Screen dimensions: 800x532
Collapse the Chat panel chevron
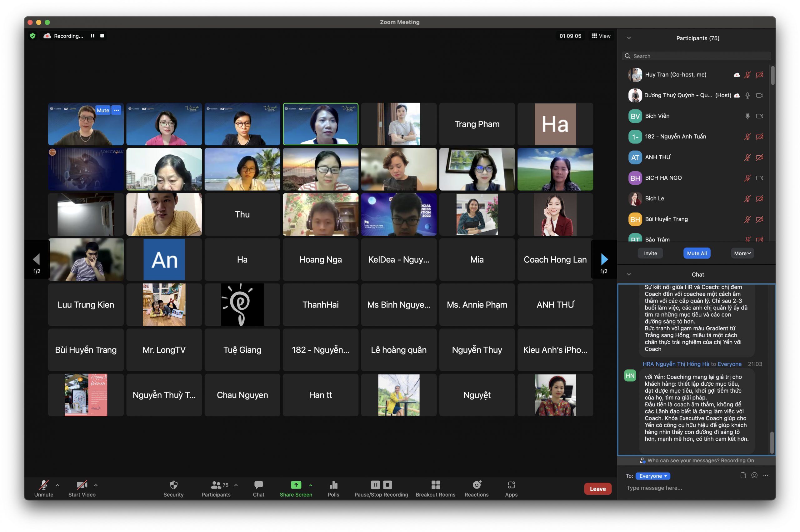tap(628, 274)
